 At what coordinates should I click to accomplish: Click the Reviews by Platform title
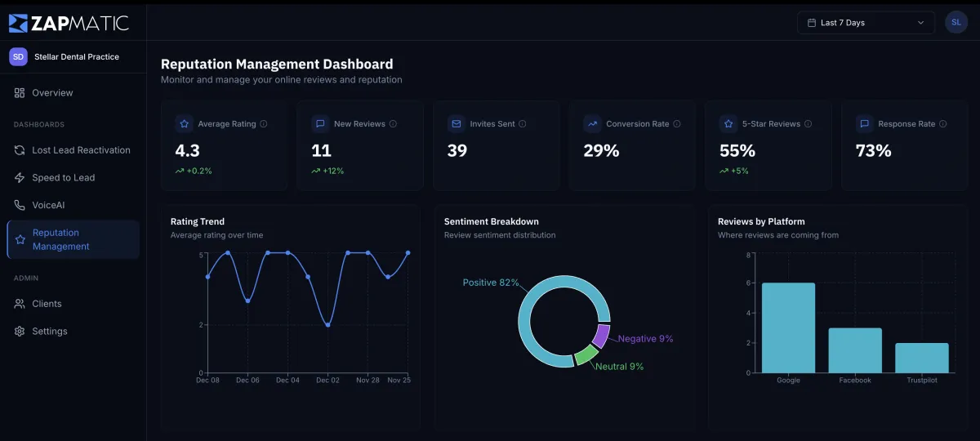coord(761,221)
